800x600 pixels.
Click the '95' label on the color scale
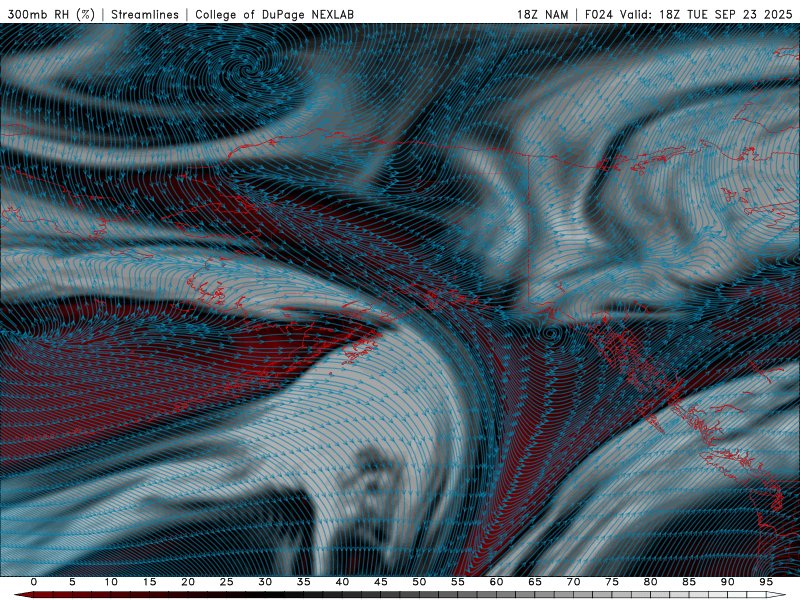[x=766, y=582]
